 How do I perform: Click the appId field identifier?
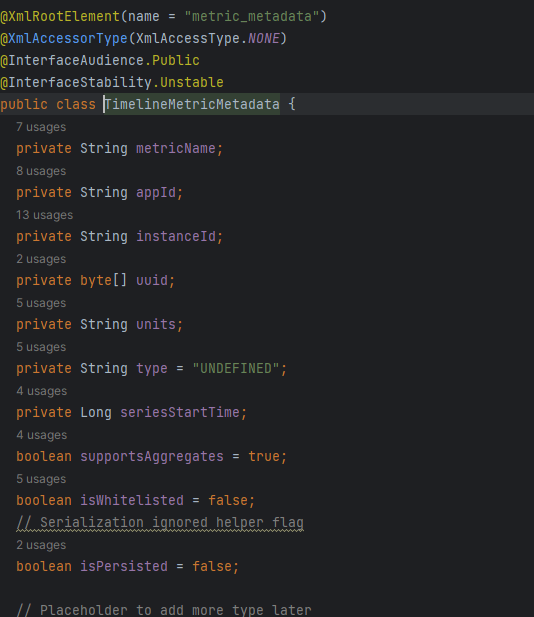tap(156, 193)
